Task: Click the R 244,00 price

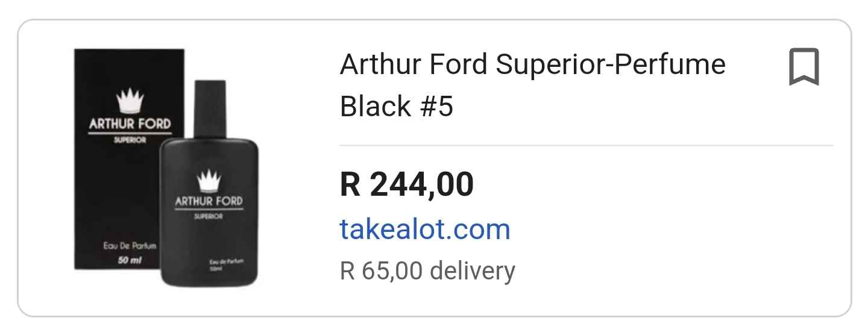Action: (x=407, y=184)
